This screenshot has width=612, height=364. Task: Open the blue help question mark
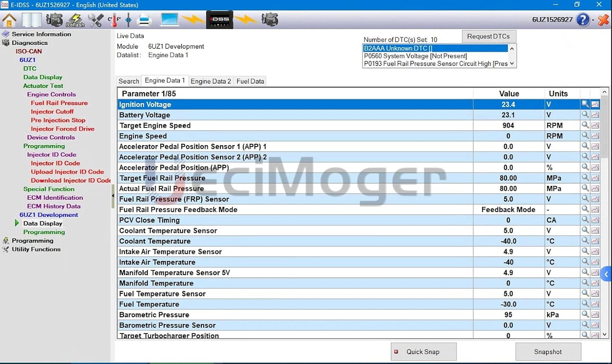pos(583,20)
